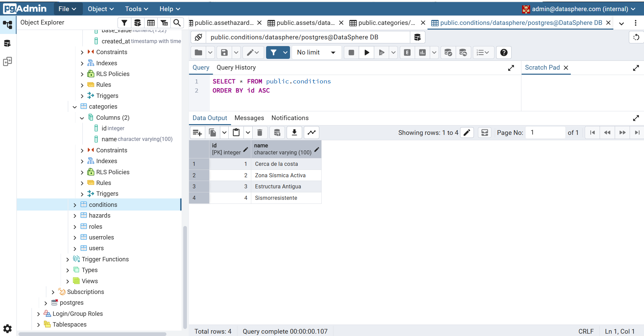Switch to the Query History tab
Screen dimensions: 644x336
point(236,68)
